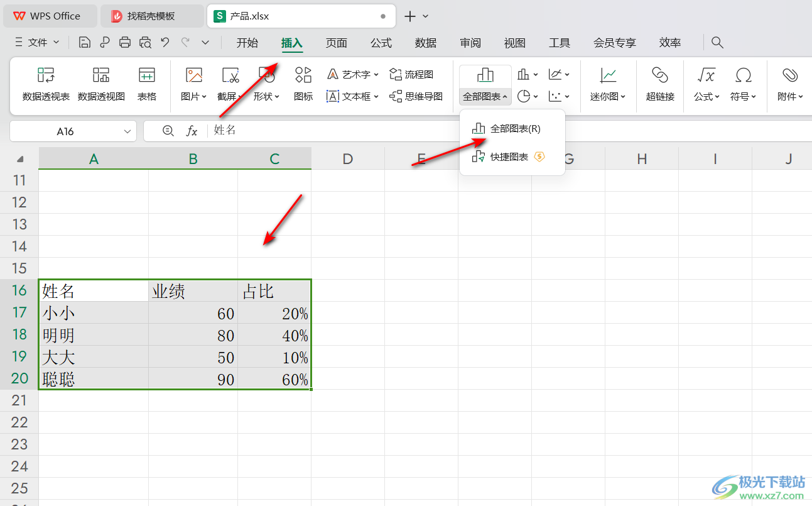Switch to the 开始 ribbon tab

point(247,43)
